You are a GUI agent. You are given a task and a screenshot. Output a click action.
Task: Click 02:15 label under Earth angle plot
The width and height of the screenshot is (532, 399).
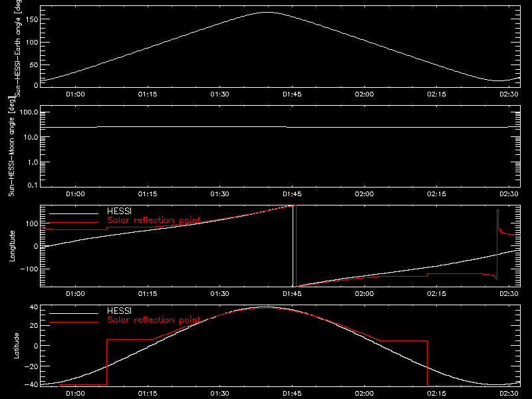pyautogui.click(x=437, y=94)
